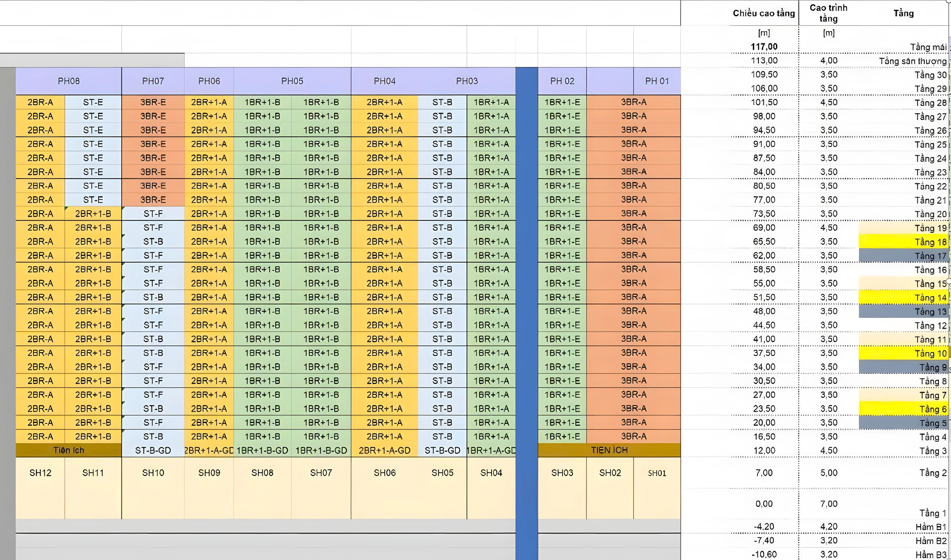Screen dimensions: 951x560
Task: Select the yellow highlighted 'Tầng 18' cell
Action: click(903, 242)
